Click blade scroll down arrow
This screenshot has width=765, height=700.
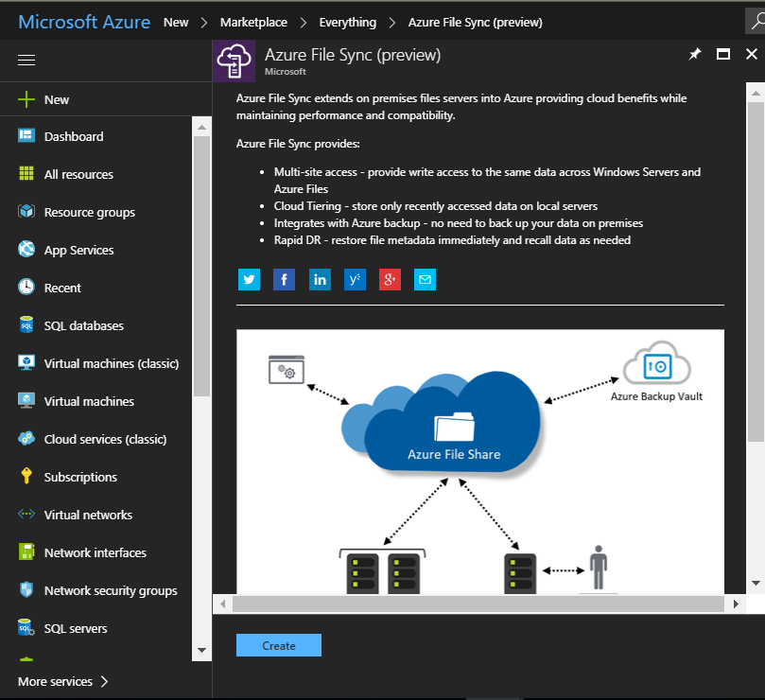click(756, 584)
